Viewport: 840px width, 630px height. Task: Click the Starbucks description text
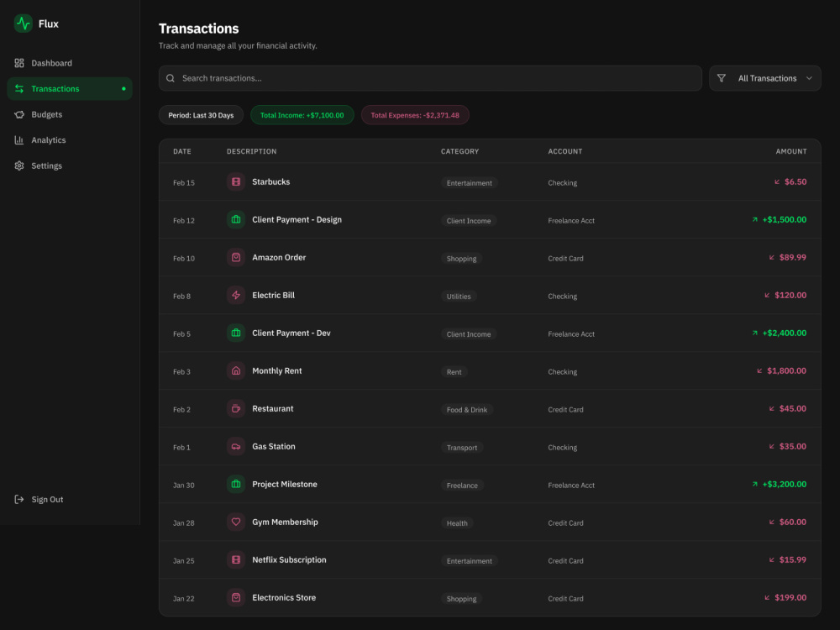coord(271,182)
